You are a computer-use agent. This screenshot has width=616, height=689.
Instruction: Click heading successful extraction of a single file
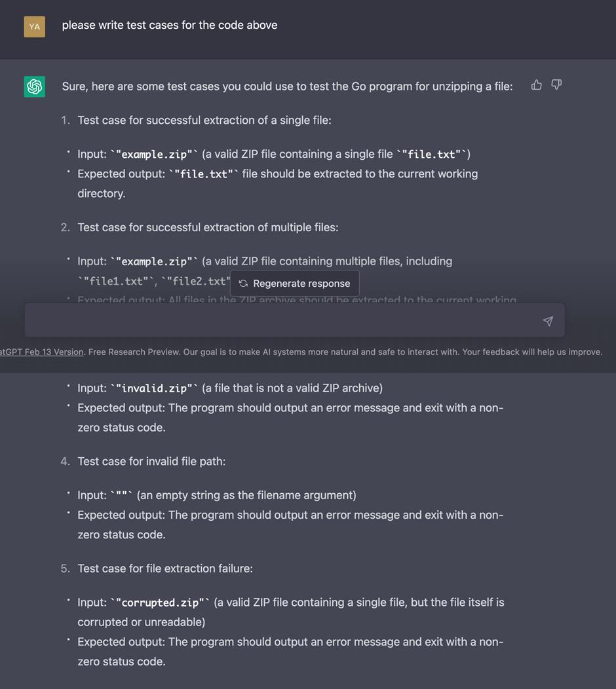click(x=204, y=121)
